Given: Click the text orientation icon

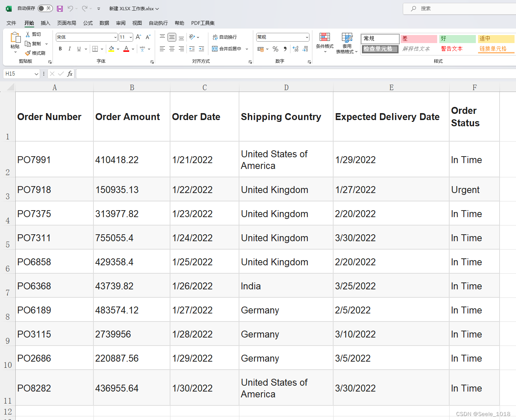Looking at the screenshot, I should coord(192,37).
